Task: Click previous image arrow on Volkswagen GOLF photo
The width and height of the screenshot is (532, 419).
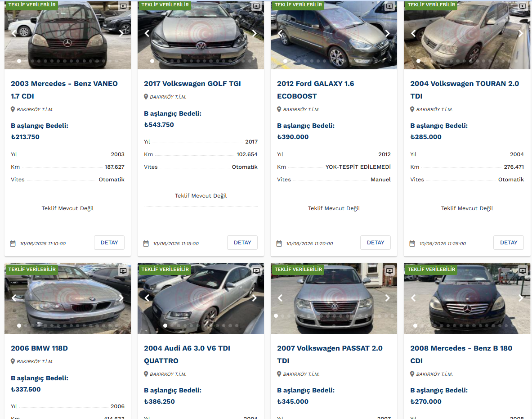Action: pyautogui.click(x=147, y=33)
